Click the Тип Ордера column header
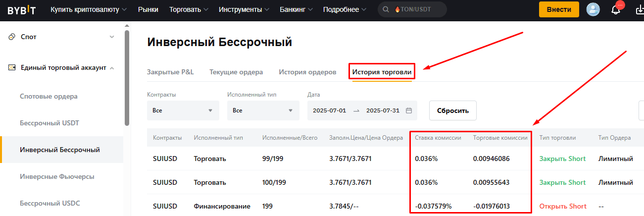This screenshot has width=644, height=216. pos(614,138)
